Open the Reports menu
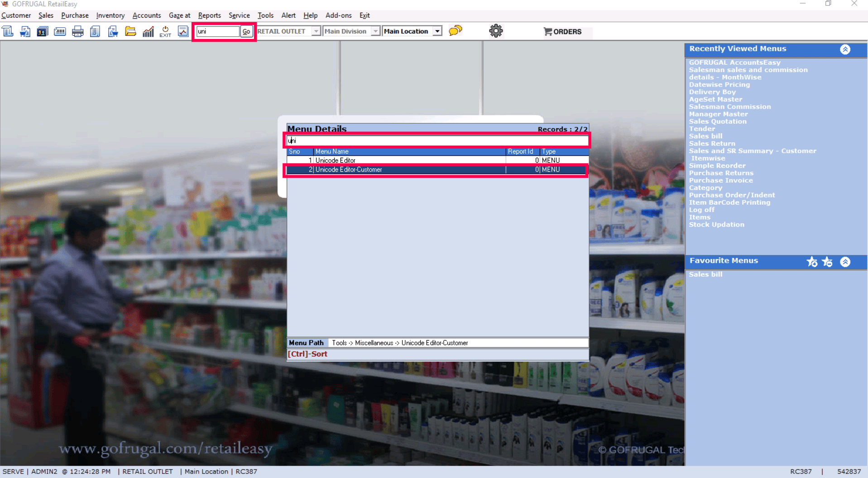The height and width of the screenshot is (478, 868). tap(209, 15)
